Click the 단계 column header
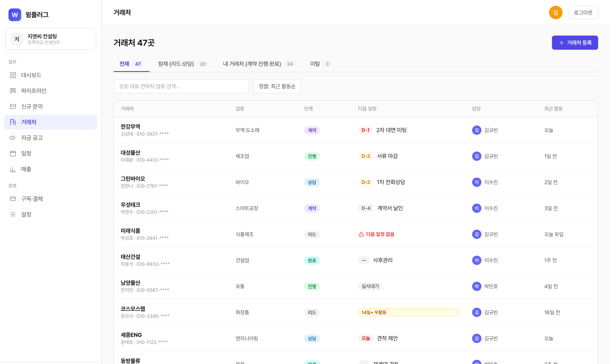Viewport: 610px width, 364px height. point(308,109)
